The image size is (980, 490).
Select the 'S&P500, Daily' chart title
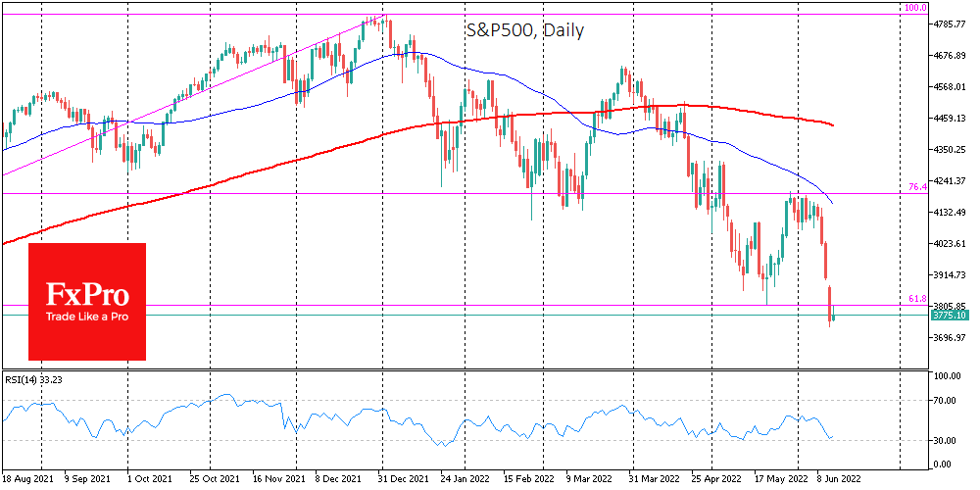[x=524, y=30]
